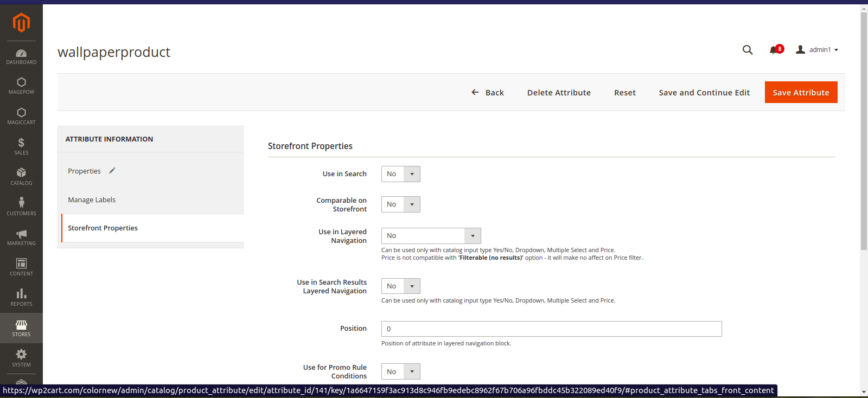Viewport: 868px width, 398px height.
Task: Click the Save Attribute button
Action: pyautogui.click(x=801, y=93)
